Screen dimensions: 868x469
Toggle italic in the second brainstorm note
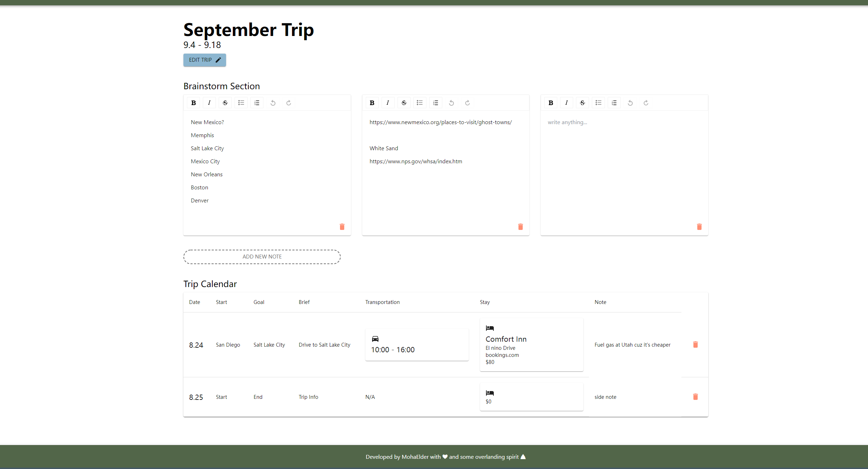click(388, 103)
